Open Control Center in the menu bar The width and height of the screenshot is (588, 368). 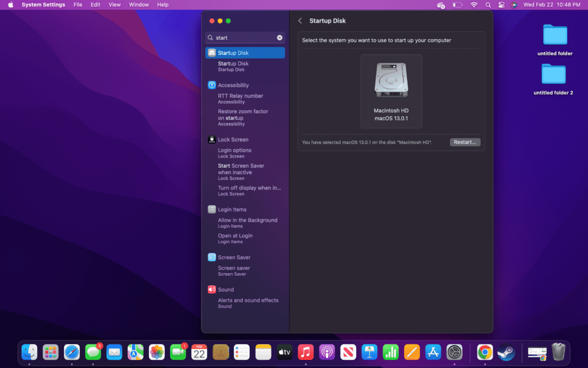coord(501,5)
